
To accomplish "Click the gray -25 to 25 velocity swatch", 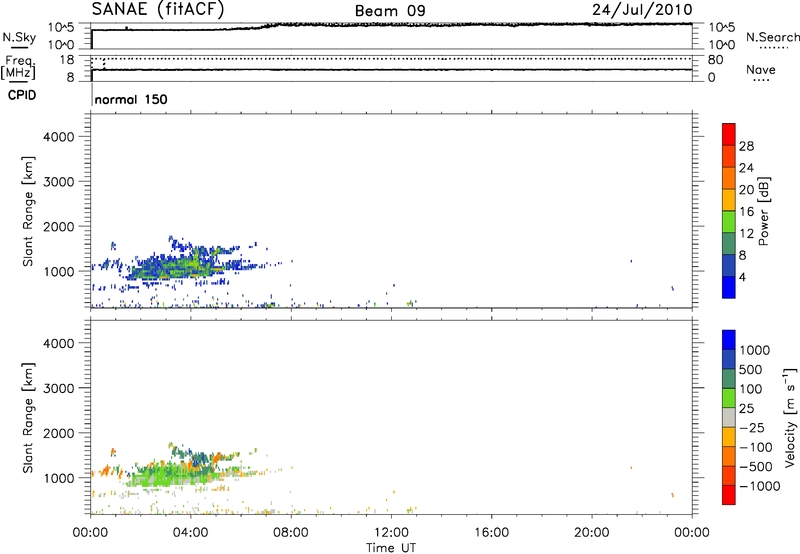I will [729, 417].
